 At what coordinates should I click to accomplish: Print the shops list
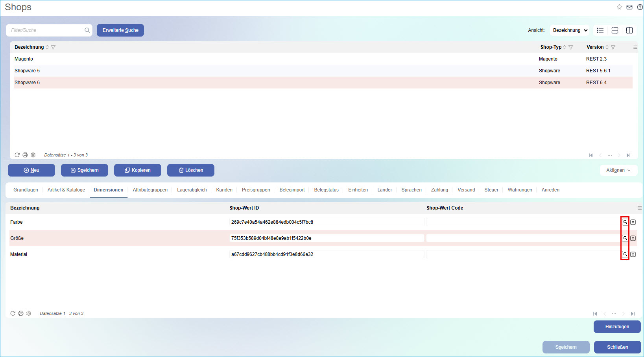[x=25, y=155]
